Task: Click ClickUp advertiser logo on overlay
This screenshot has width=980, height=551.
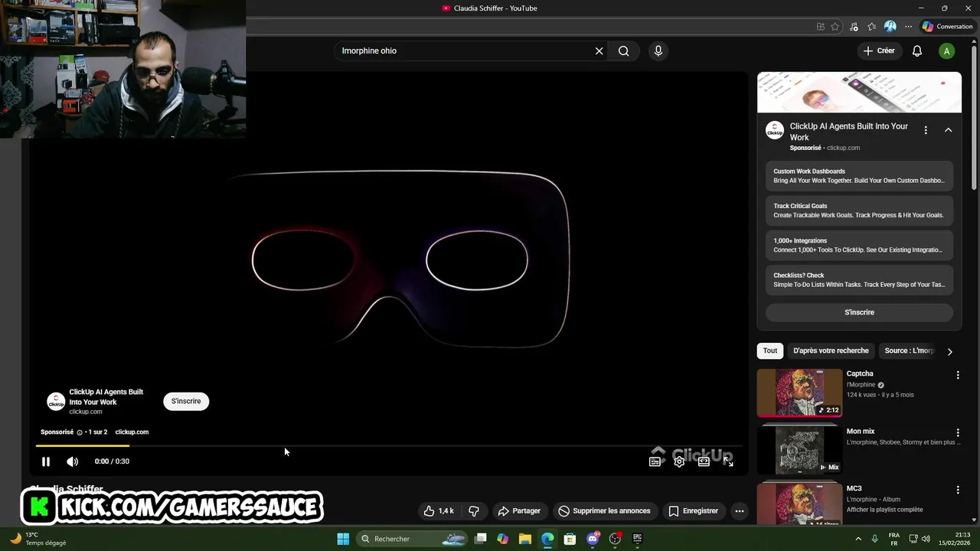Action: coord(56,402)
